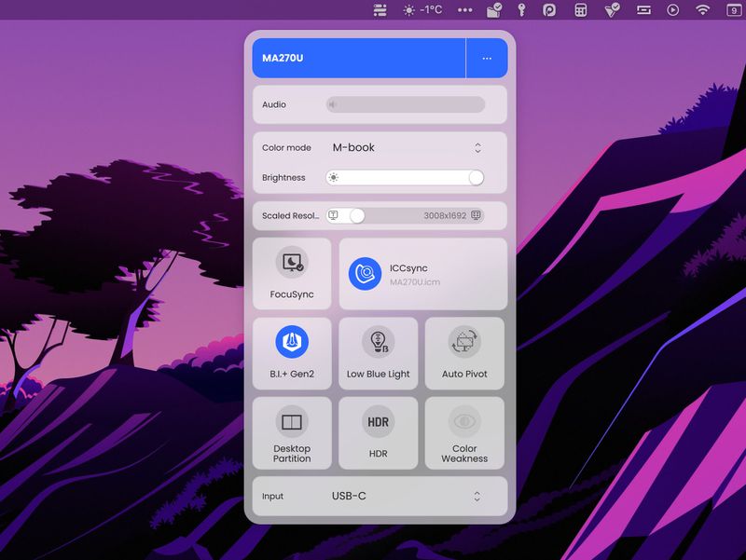Open the Input USB-C source dropdown
The height and width of the screenshot is (560, 746).
477,497
